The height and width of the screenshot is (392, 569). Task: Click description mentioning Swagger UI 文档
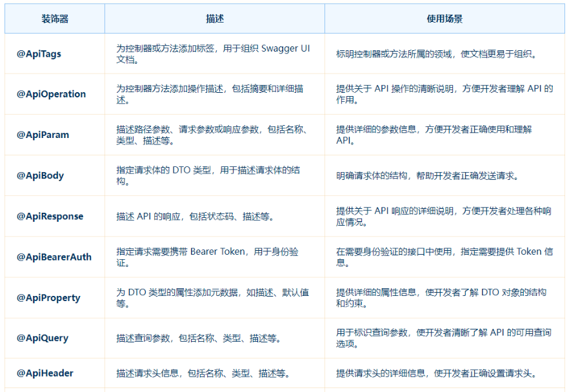213,54
